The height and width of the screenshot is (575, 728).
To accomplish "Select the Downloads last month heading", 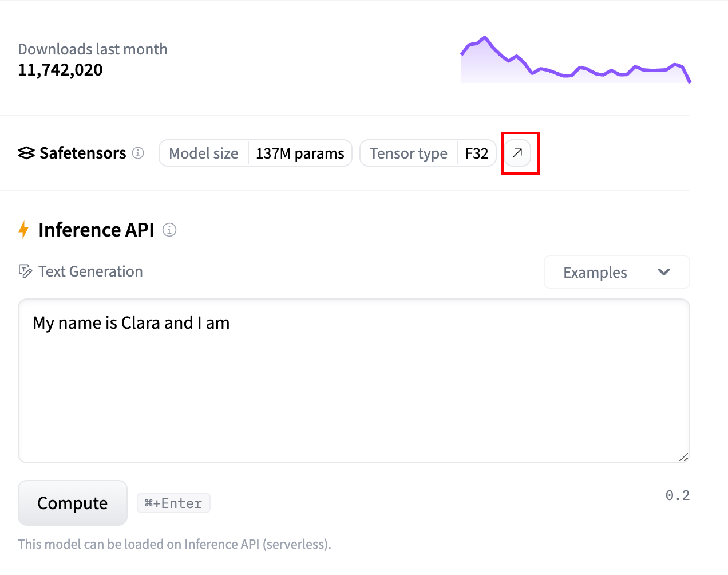I will click(x=93, y=49).
